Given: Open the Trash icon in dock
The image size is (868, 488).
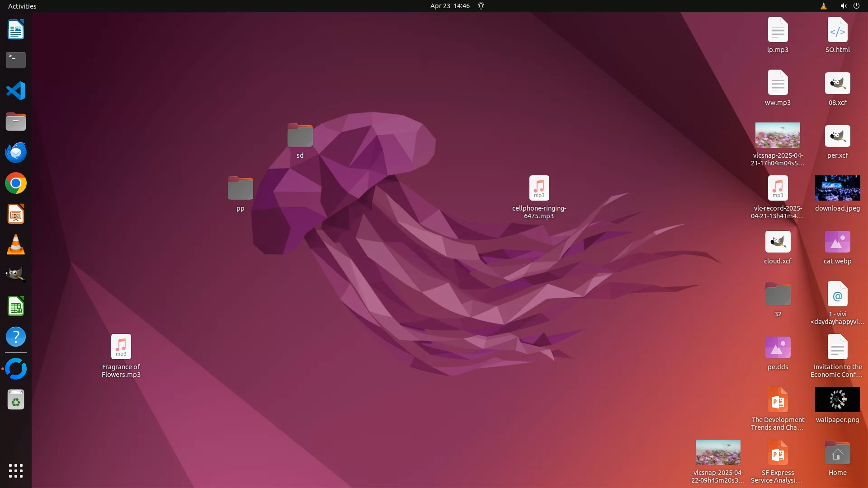Looking at the screenshot, I should coord(16,400).
